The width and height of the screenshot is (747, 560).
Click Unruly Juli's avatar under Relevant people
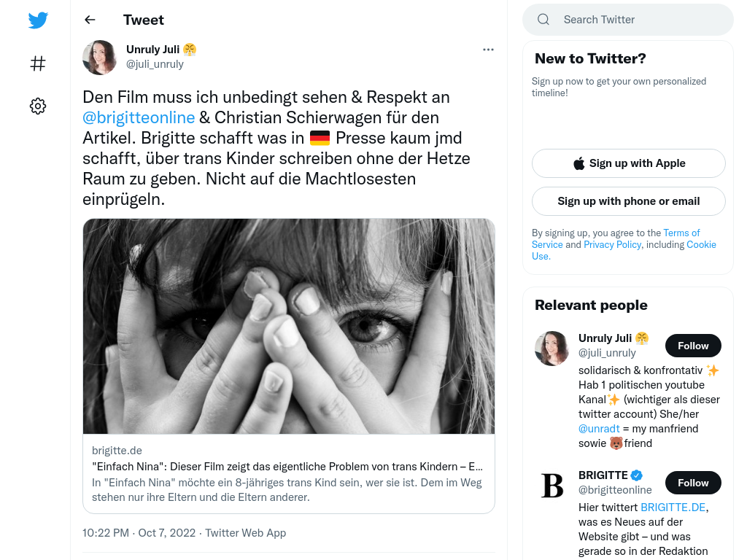pos(552,349)
